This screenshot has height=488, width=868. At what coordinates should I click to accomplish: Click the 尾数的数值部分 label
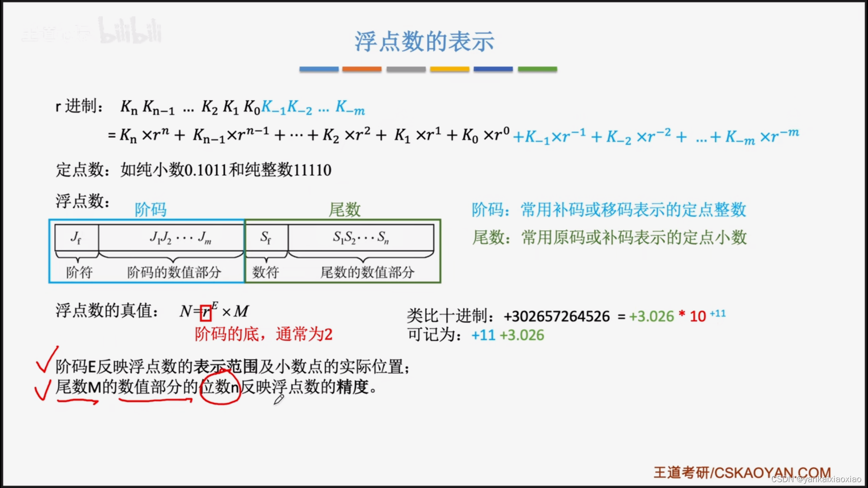coord(367,272)
